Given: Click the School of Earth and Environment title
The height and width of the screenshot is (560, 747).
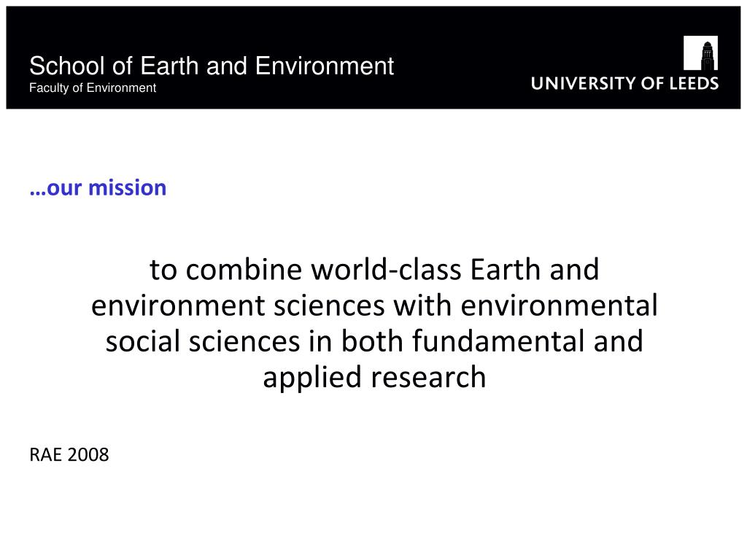Looking at the screenshot, I should click(x=212, y=66).
